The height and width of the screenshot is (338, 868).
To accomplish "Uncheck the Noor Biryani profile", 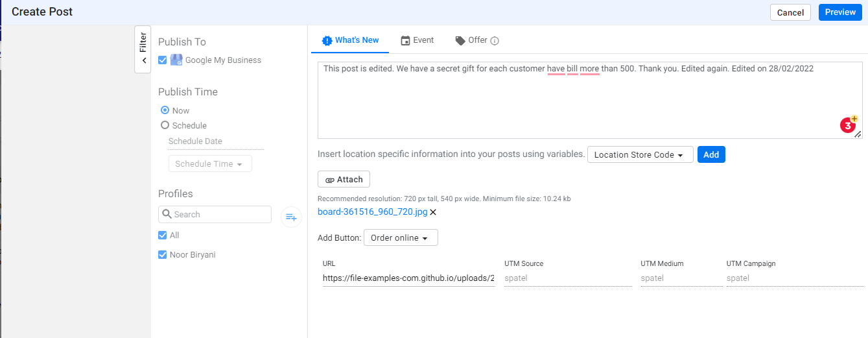I will 163,254.
